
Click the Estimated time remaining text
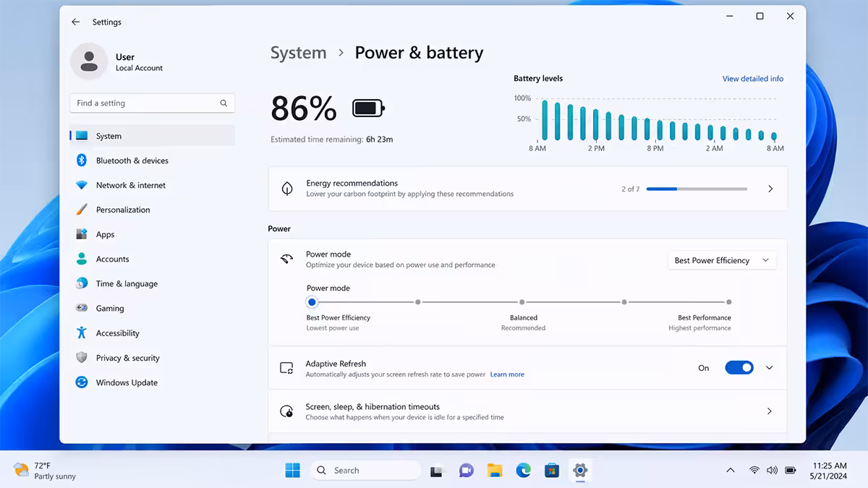tap(332, 140)
